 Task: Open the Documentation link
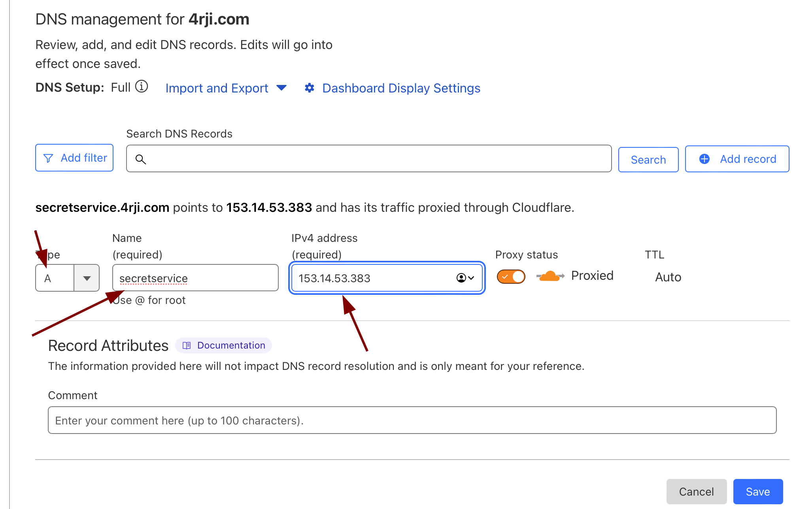231,345
